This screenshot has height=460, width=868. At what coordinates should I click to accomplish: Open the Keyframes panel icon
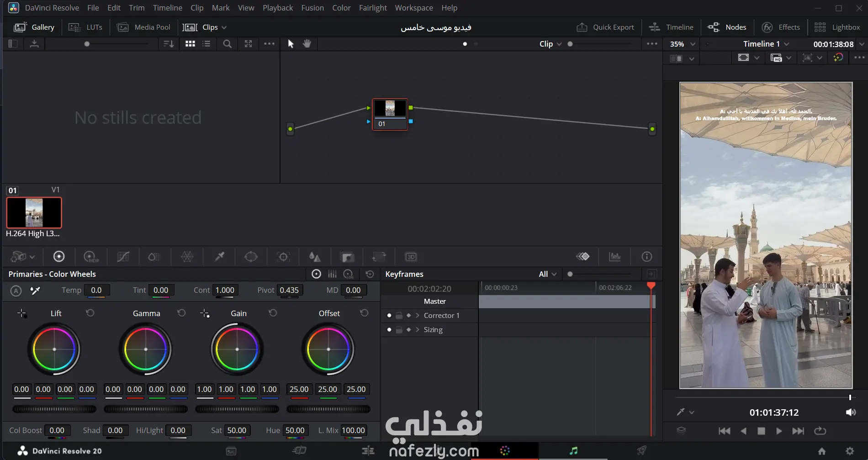[x=583, y=257]
